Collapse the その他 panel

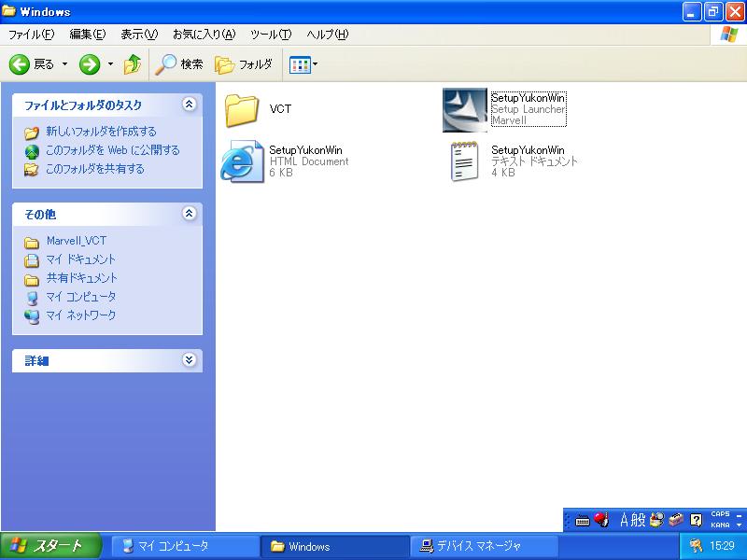[190, 214]
